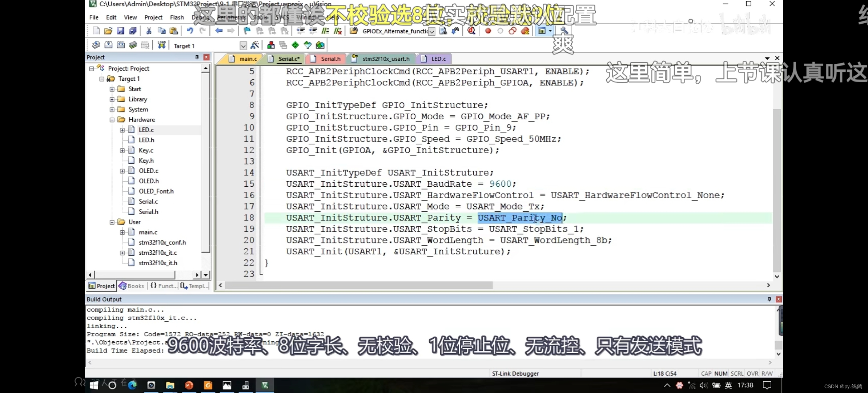Collapse the User folder
Image resolution: width=868 pixels, height=393 pixels.
pos(112,222)
